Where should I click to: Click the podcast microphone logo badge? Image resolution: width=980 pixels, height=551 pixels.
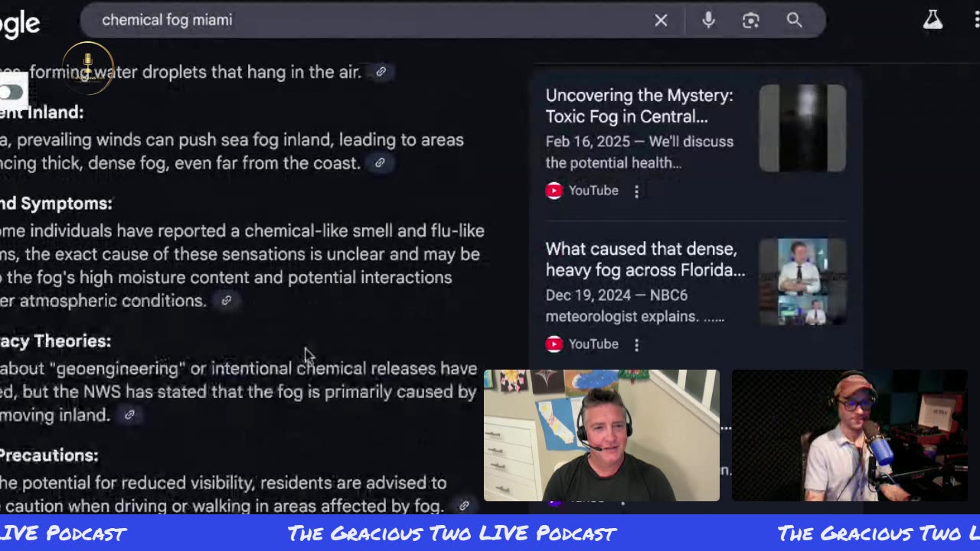[88, 68]
